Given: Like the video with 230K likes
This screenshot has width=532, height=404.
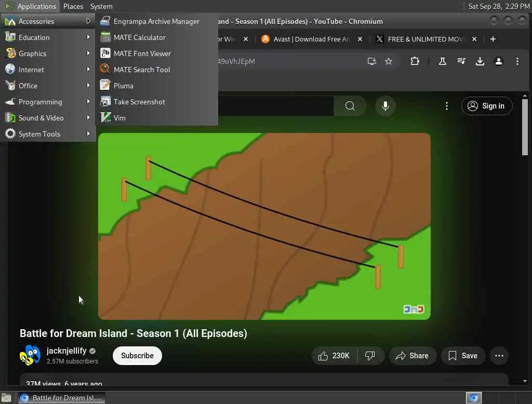Looking at the screenshot, I should [334, 356].
